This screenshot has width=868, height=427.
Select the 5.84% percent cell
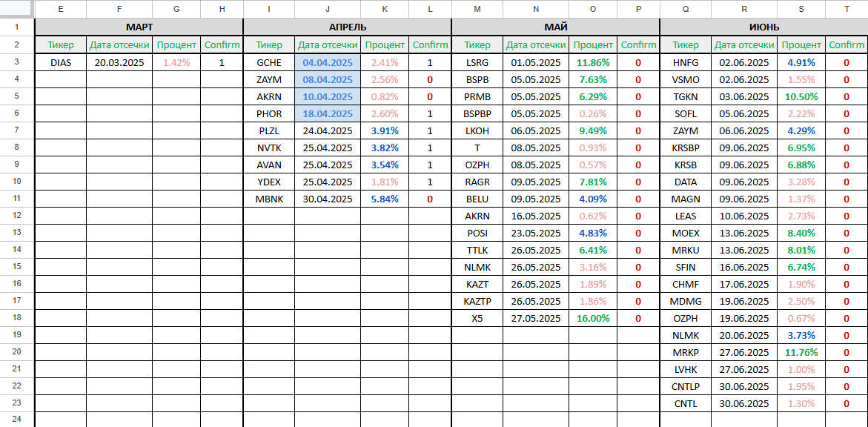385,199
